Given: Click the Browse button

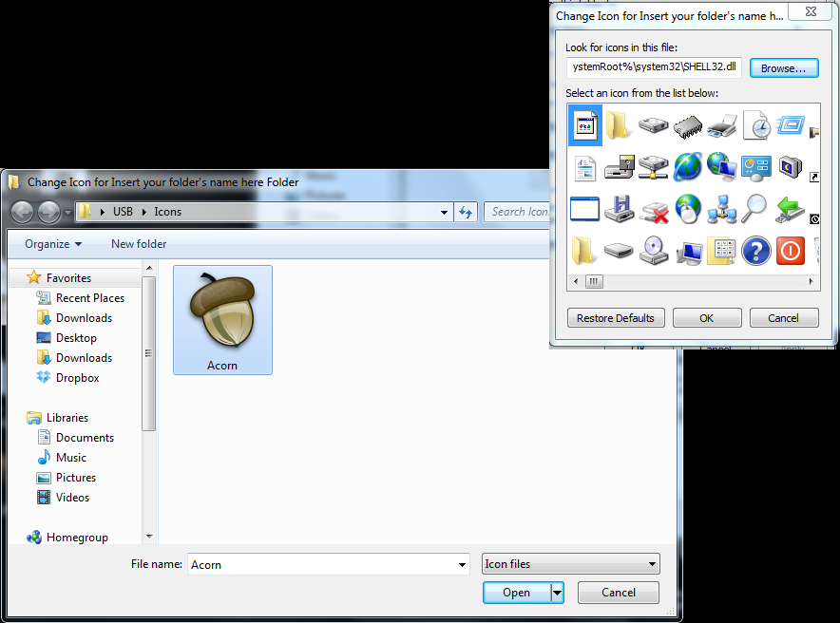Looking at the screenshot, I should pos(784,67).
